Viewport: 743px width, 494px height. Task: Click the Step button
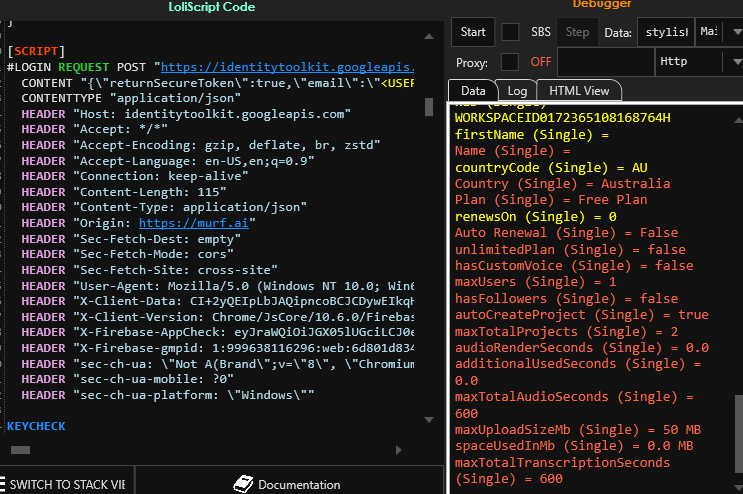[577, 32]
